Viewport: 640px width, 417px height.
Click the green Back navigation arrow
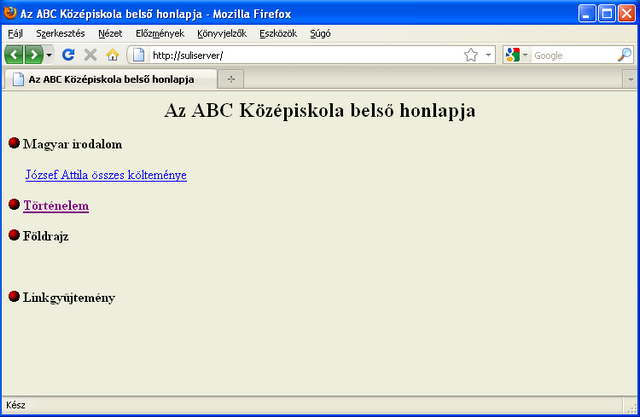[x=15, y=55]
